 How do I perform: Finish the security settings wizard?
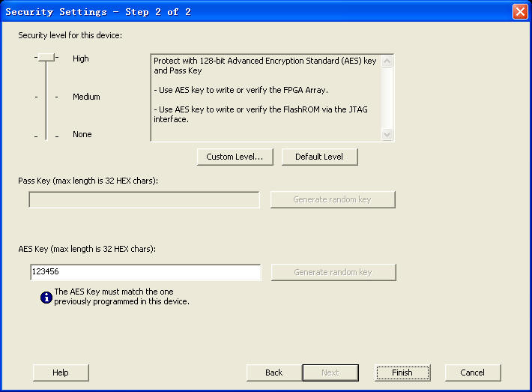click(402, 373)
